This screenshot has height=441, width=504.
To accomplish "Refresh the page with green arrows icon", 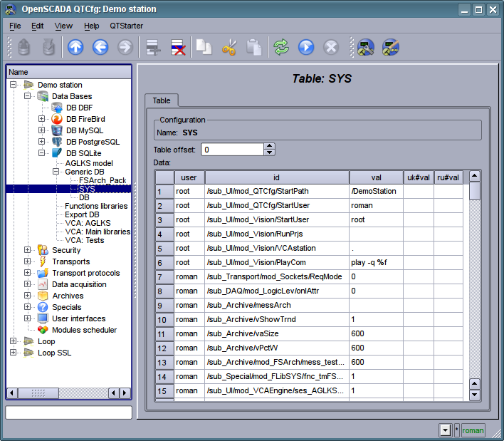I will (x=281, y=47).
